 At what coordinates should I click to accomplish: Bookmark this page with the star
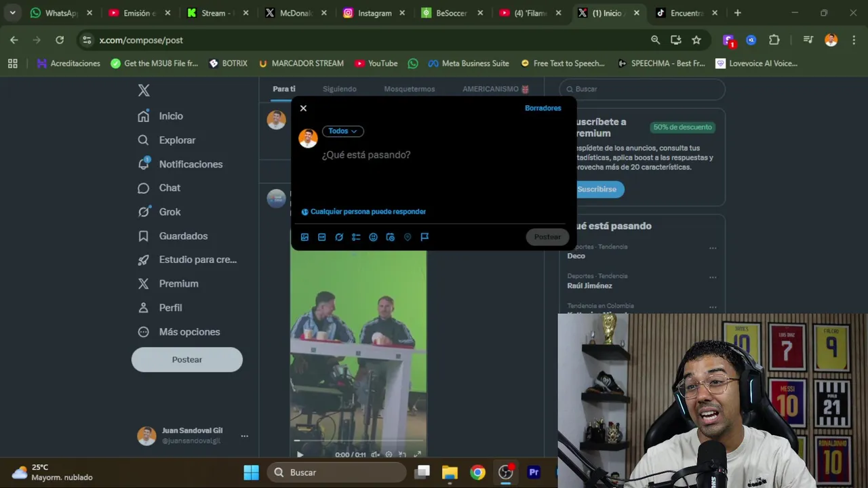click(x=696, y=40)
